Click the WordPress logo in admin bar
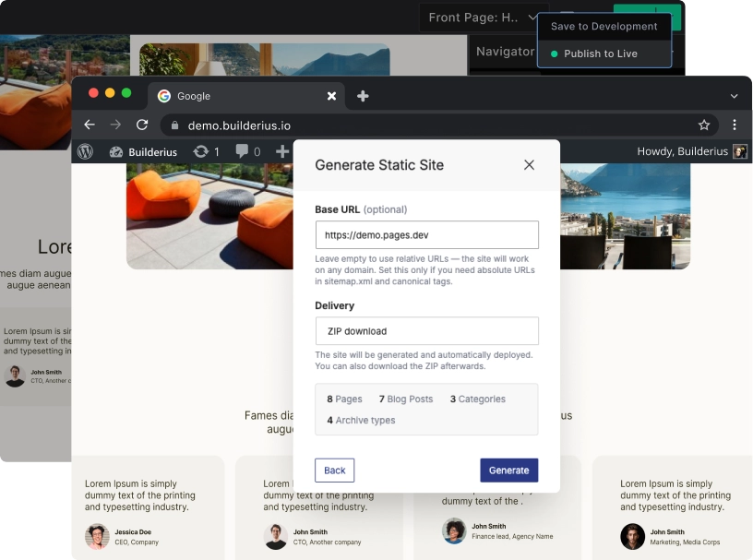Image resolution: width=753 pixels, height=560 pixels. click(x=86, y=152)
